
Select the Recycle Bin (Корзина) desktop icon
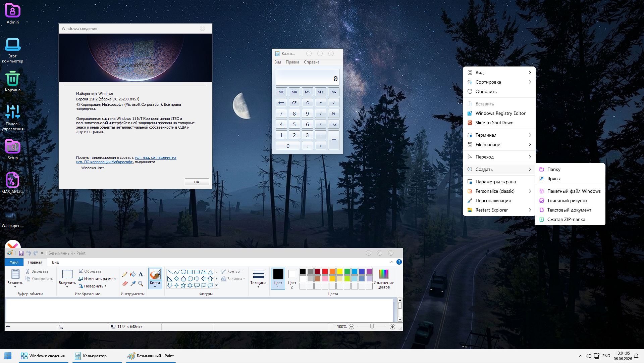click(x=13, y=81)
